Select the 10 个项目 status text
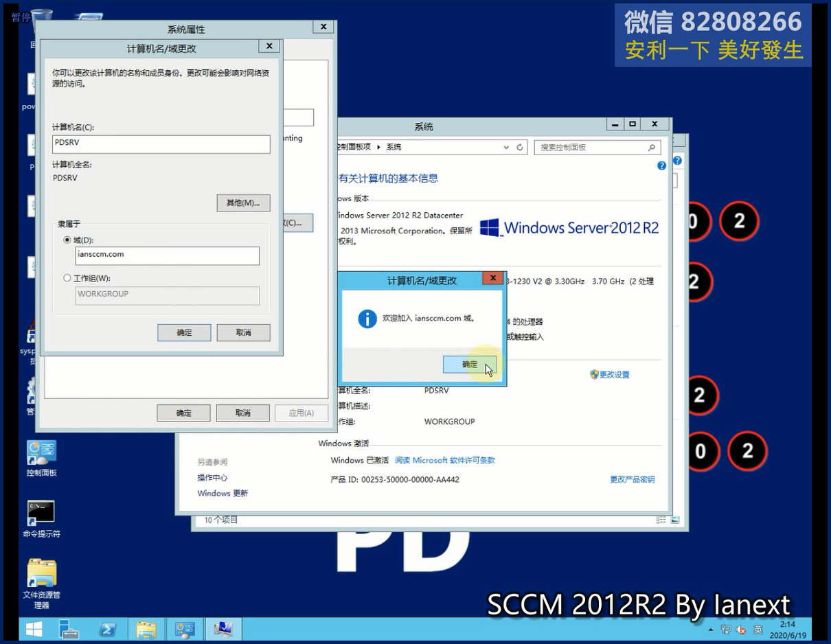831x644 pixels. pos(221,520)
